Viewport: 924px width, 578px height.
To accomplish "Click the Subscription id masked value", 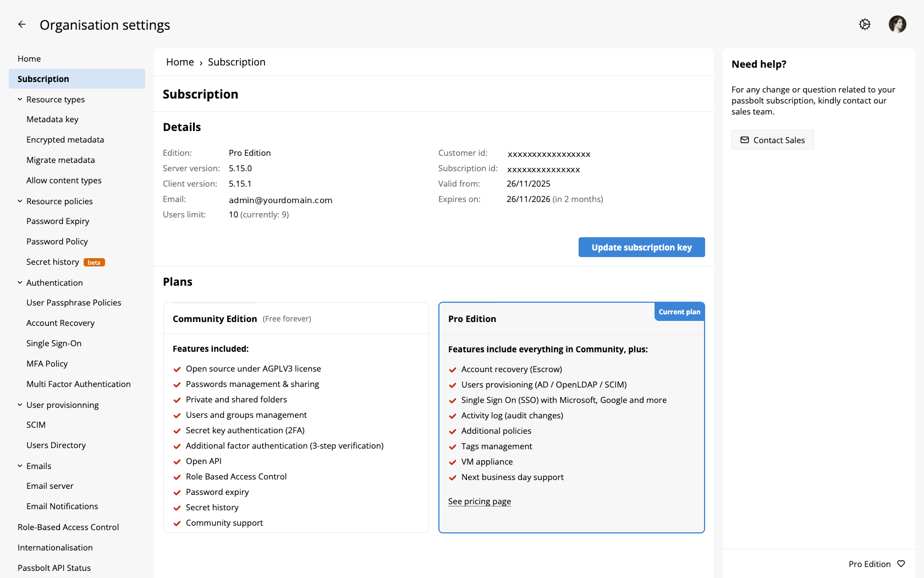I will click(543, 170).
